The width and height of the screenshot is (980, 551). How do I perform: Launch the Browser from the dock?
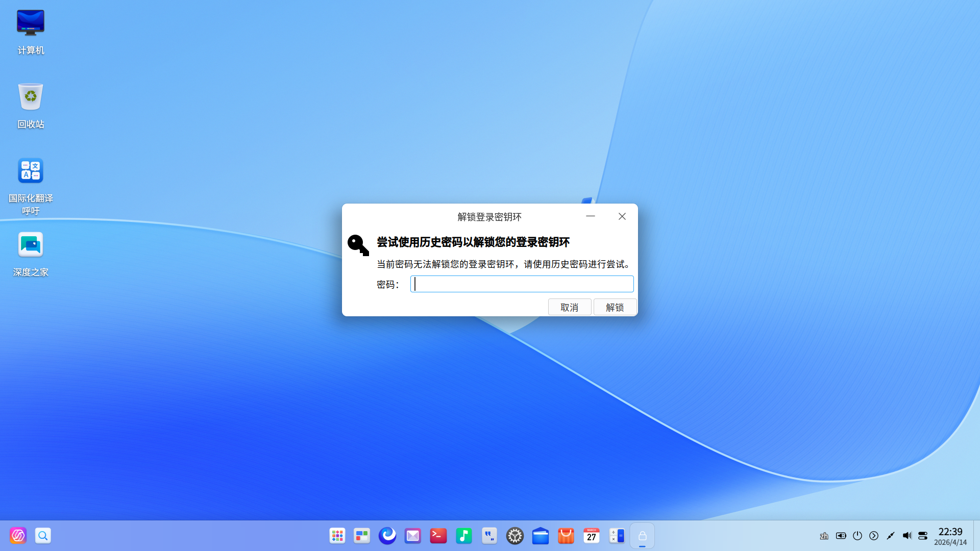[387, 536]
